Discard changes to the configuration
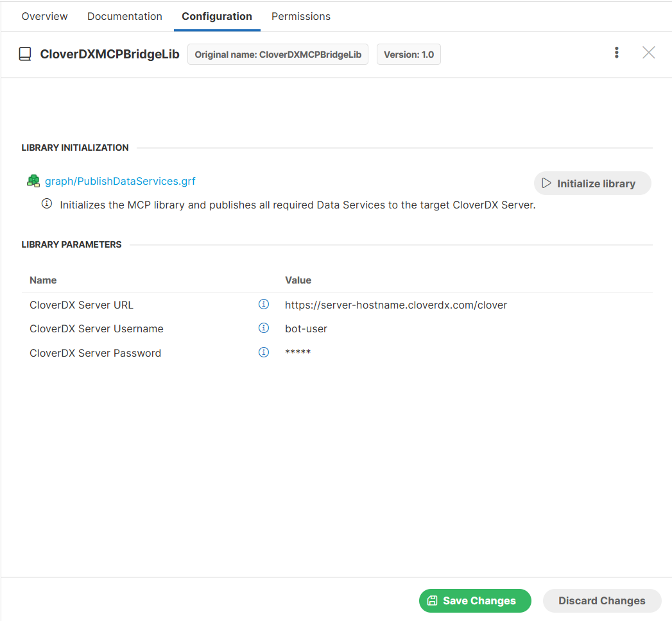672x621 pixels. (x=601, y=600)
